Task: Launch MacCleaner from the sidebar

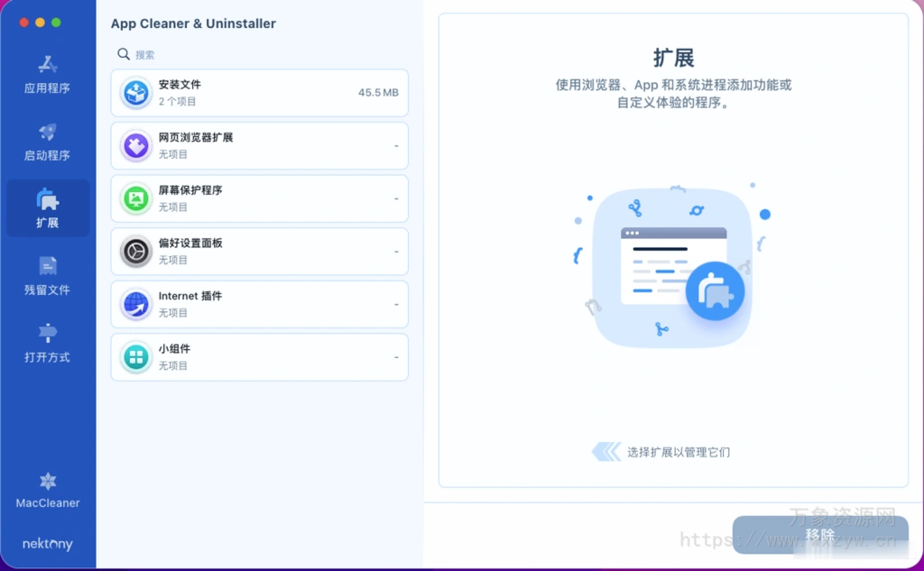Action: [x=48, y=490]
